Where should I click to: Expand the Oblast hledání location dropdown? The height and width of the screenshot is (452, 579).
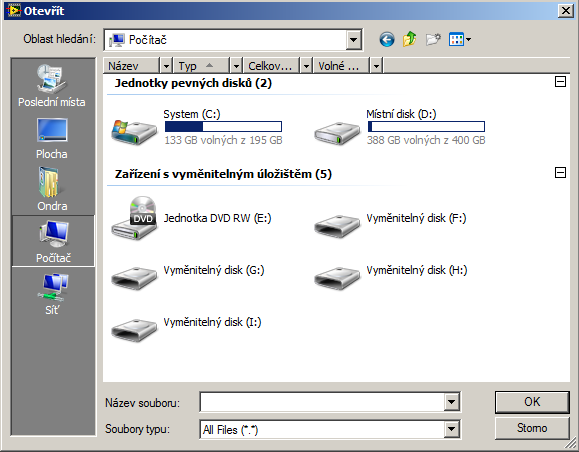coord(353,39)
